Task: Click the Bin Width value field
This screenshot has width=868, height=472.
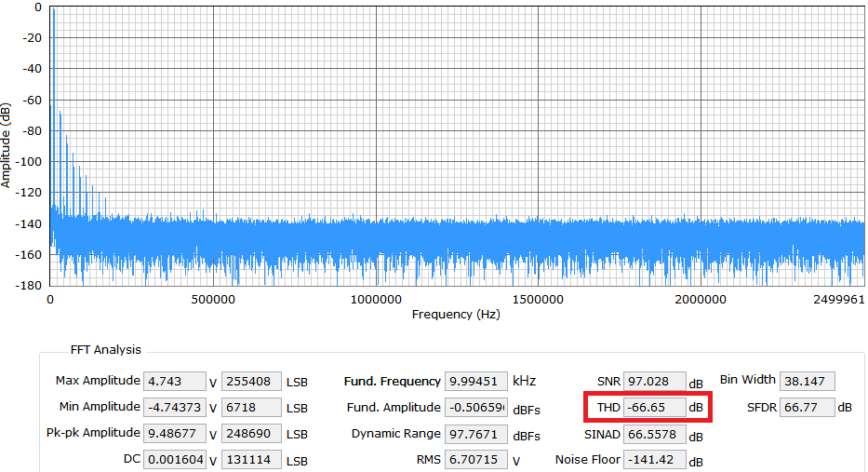Action: [x=808, y=381]
